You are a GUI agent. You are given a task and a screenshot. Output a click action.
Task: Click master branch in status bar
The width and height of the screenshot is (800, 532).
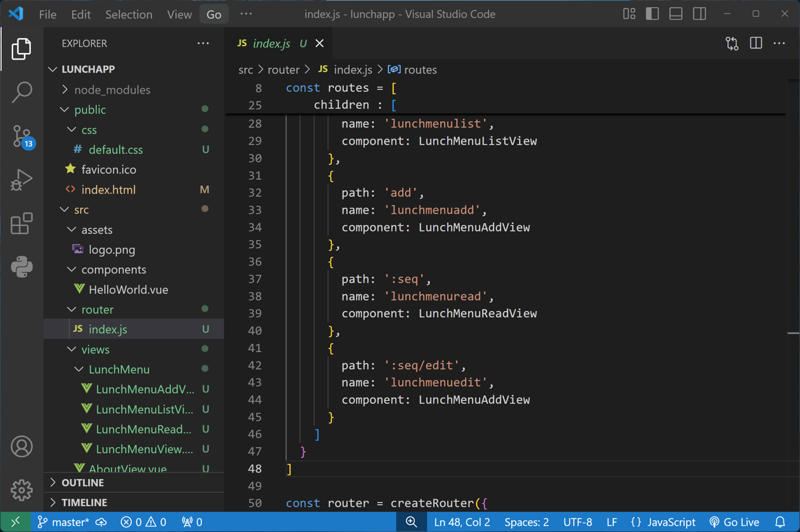coord(62,522)
